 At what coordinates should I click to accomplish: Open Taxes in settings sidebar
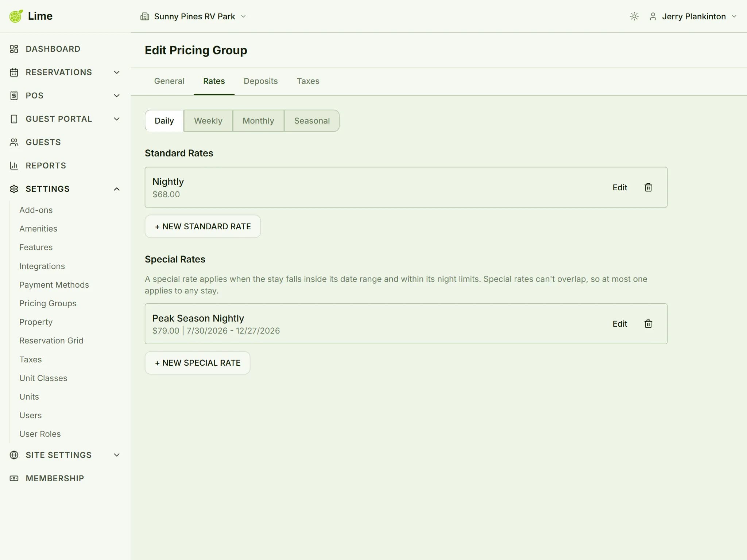[x=31, y=359]
